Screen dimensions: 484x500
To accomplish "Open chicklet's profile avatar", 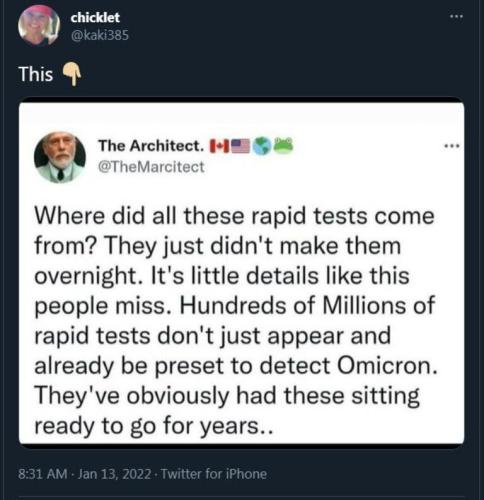I will point(39,25).
